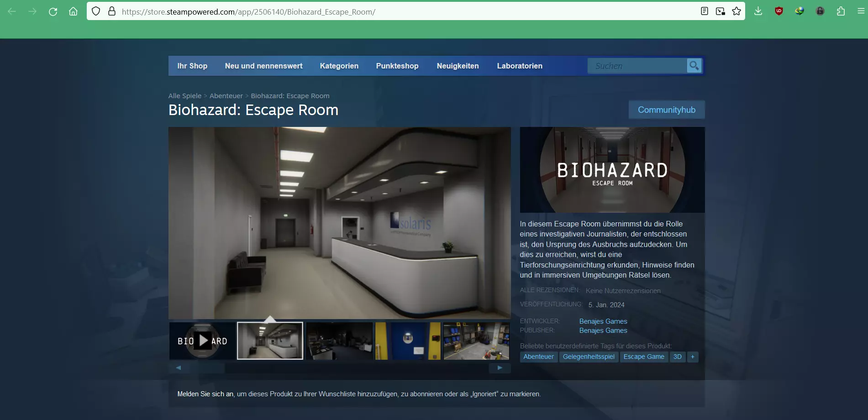Click Biohazard: Escape Room breadcrumb link
Screen dimensions: 868x420
click(290, 96)
